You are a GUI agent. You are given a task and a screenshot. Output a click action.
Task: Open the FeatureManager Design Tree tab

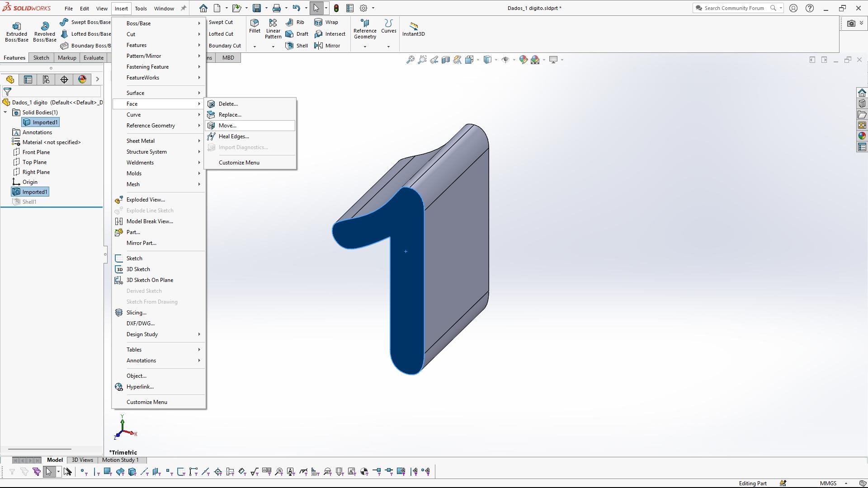(x=10, y=80)
